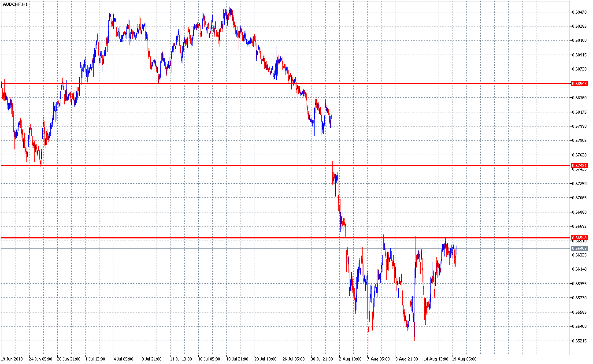This screenshot has height=364, width=593.
Task: Click the 0.65585 price axis label
Action: point(579,312)
